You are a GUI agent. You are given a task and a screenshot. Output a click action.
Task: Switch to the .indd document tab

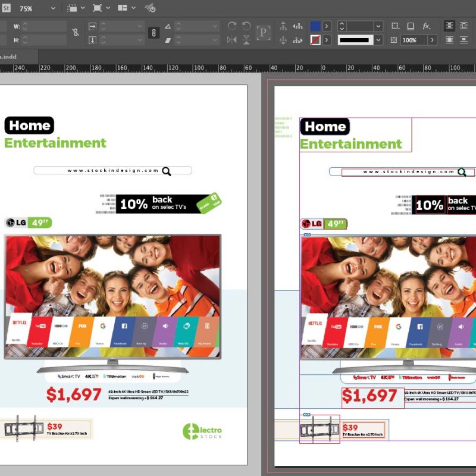(19, 57)
